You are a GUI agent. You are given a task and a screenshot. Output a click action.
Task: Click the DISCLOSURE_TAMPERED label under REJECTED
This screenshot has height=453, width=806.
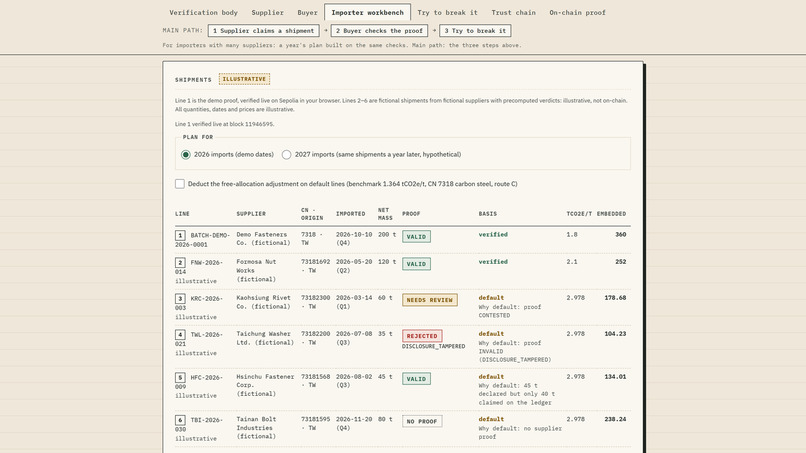tap(433, 347)
